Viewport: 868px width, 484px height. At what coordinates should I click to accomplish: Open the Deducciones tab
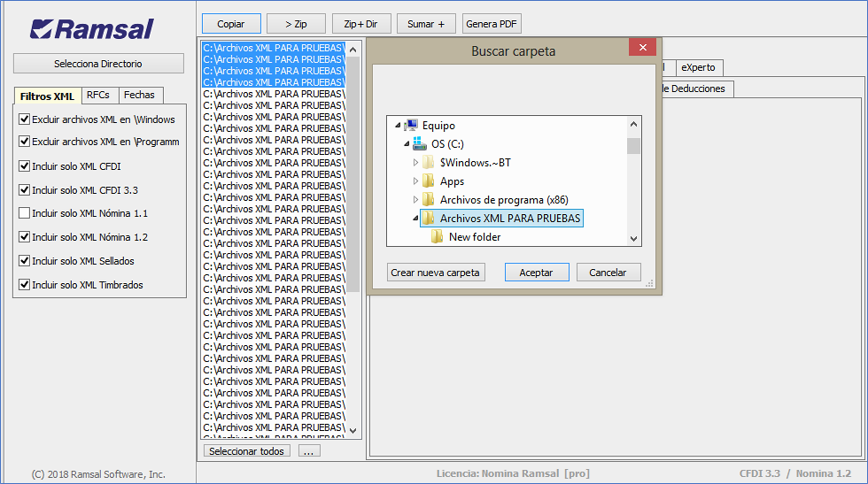[696, 88]
